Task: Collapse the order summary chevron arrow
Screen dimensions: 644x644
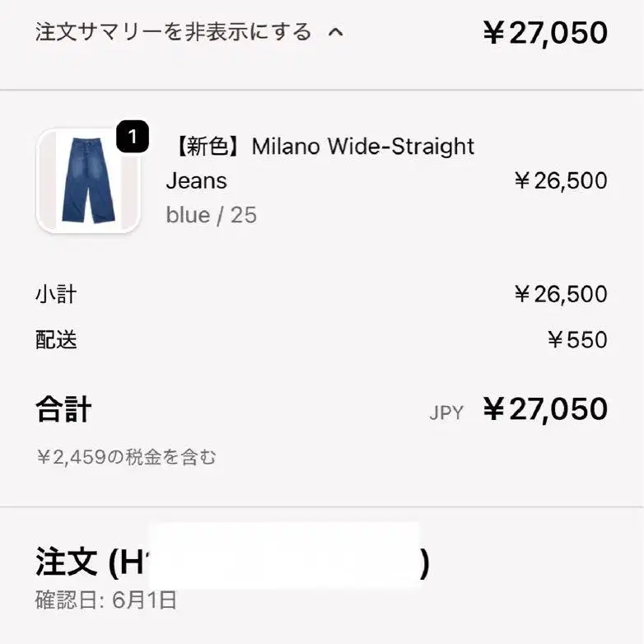Action: click(334, 33)
